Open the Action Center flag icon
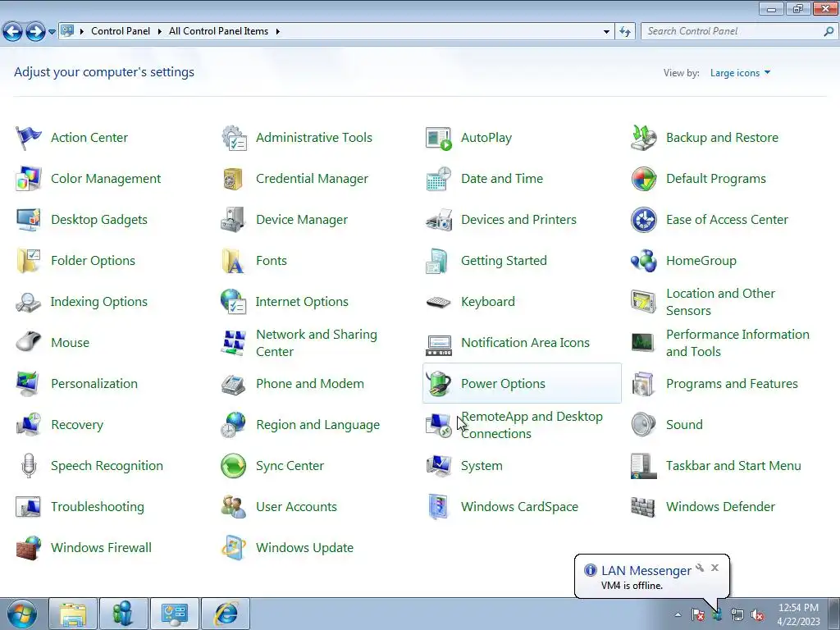 click(29, 138)
